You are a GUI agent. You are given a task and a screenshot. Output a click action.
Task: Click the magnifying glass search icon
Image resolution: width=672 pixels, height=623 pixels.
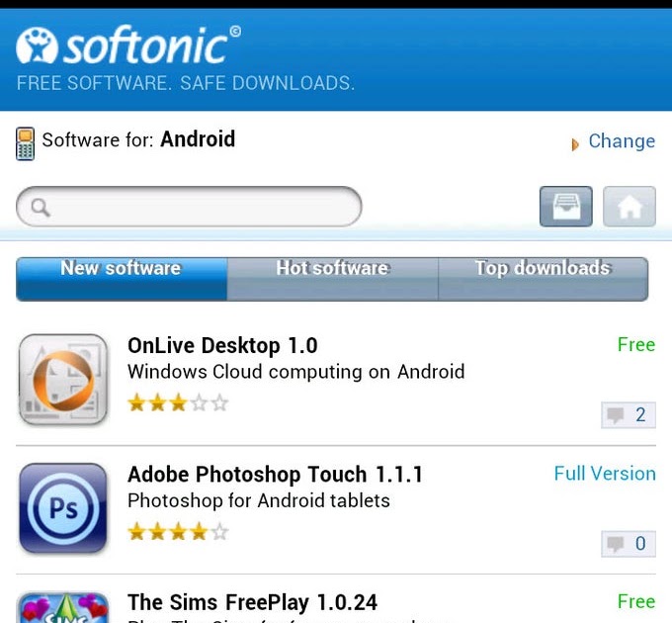(41, 208)
